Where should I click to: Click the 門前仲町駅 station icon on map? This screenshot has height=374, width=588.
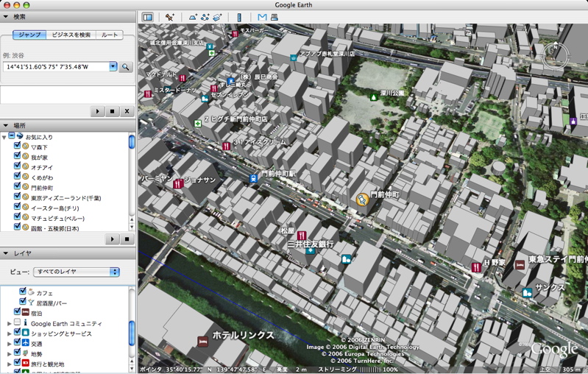tap(254, 178)
